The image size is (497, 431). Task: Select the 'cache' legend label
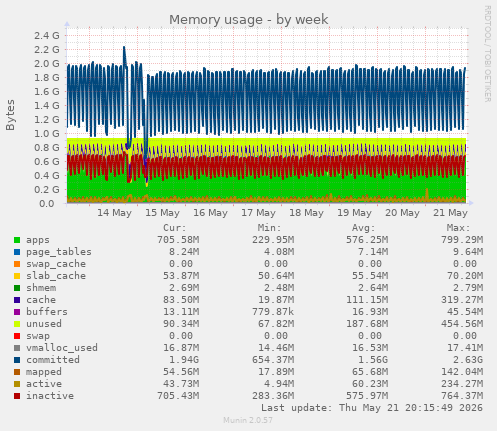tap(41, 300)
